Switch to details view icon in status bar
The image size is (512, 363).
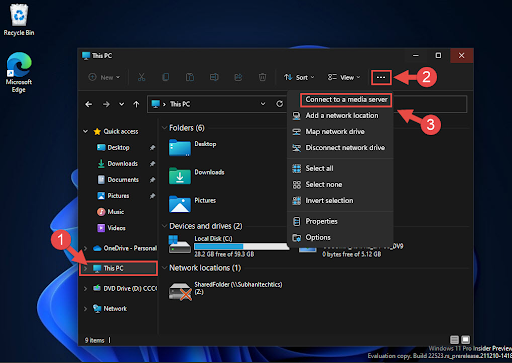[454, 340]
